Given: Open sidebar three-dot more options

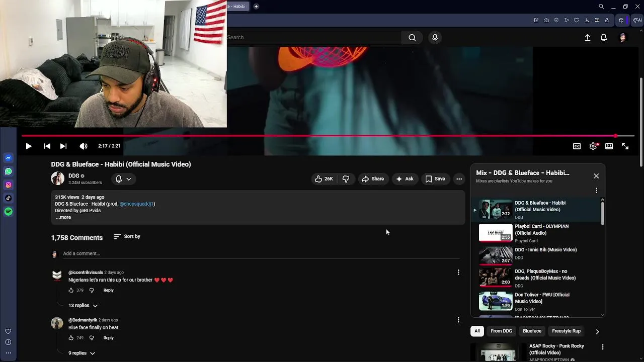Looking at the screenshot, I should 8,353.
